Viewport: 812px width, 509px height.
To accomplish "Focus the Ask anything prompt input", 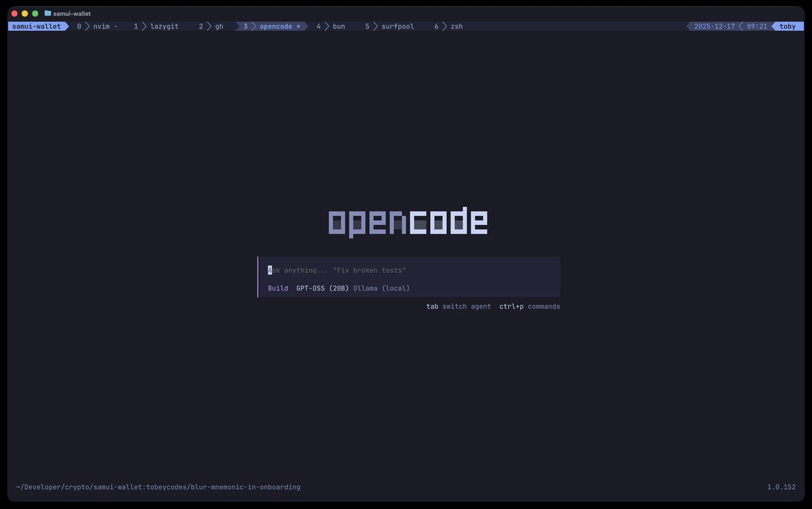I will point(409,270).
